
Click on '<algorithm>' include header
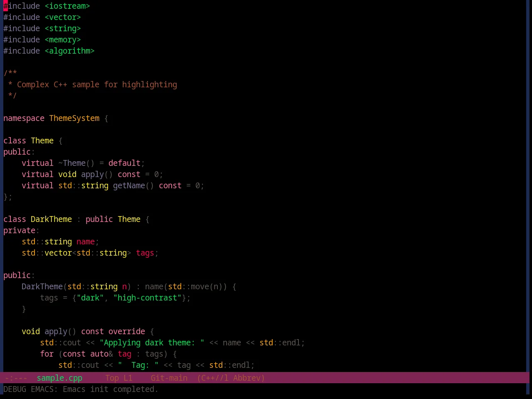pos(69,51)
